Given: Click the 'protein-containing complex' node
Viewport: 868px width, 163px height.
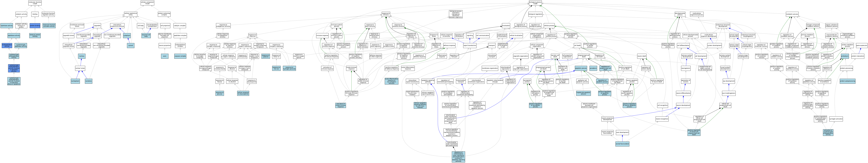Looking at the screenshot, I should pos(164,14).
